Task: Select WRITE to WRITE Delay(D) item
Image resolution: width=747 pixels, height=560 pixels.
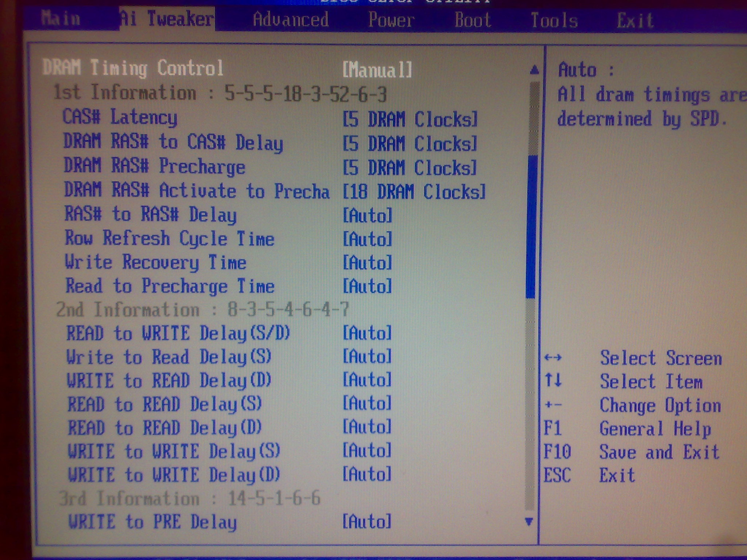Action: [174, 475]
